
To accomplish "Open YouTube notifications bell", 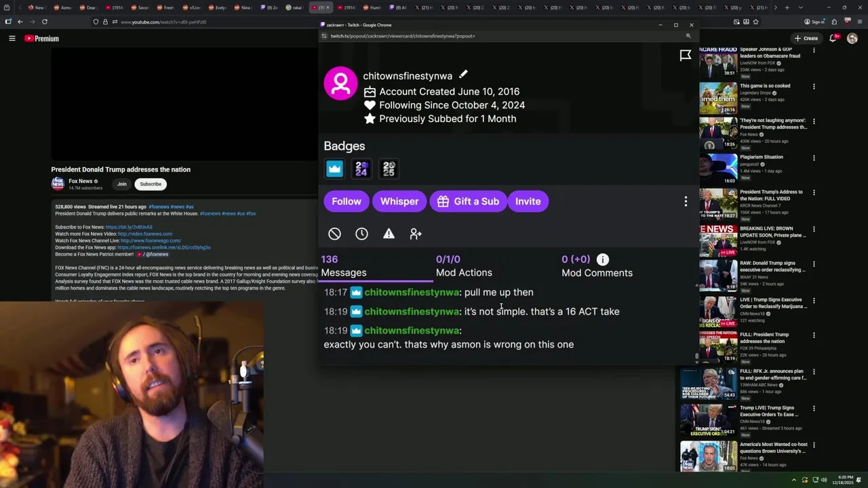I will [x=833, y=39].
